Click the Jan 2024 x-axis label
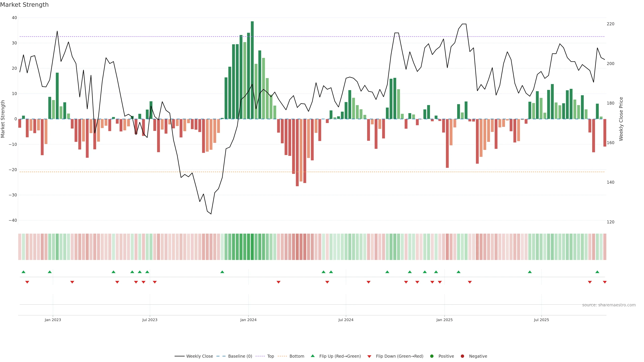This screenshot has height=362, width=644. (x=248, y=320)
